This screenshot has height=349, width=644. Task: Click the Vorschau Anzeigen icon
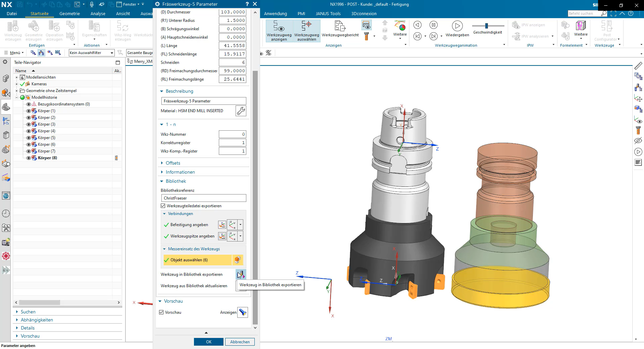(243, 312)
